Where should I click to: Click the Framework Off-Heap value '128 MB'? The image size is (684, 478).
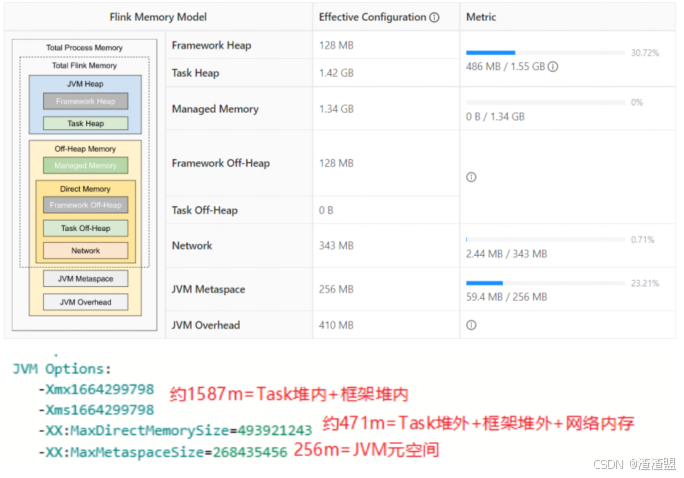[336, 163]
